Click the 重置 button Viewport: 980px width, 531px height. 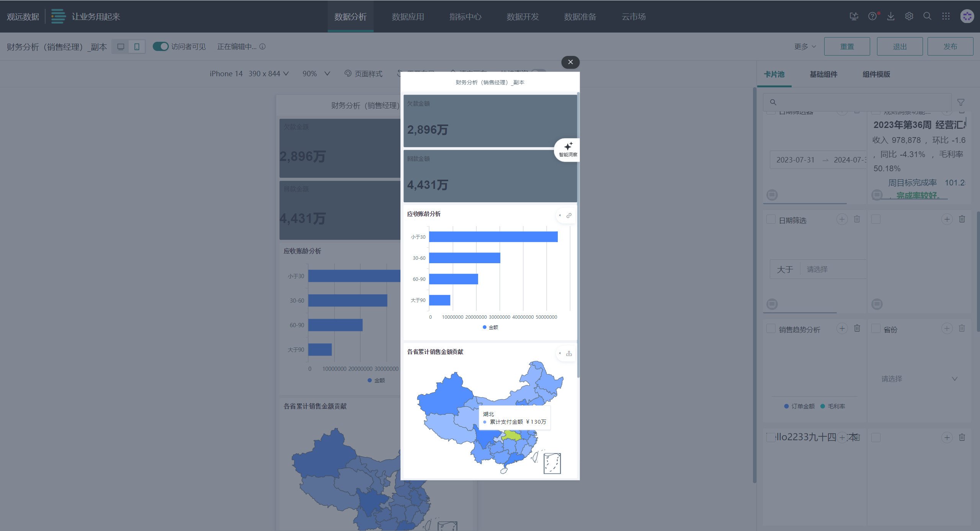847,46
